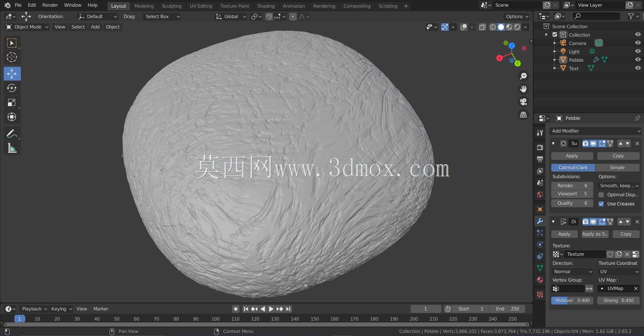Toggle X-ray display
Viewport: 644px width, 336px height.
pos(482,27)
